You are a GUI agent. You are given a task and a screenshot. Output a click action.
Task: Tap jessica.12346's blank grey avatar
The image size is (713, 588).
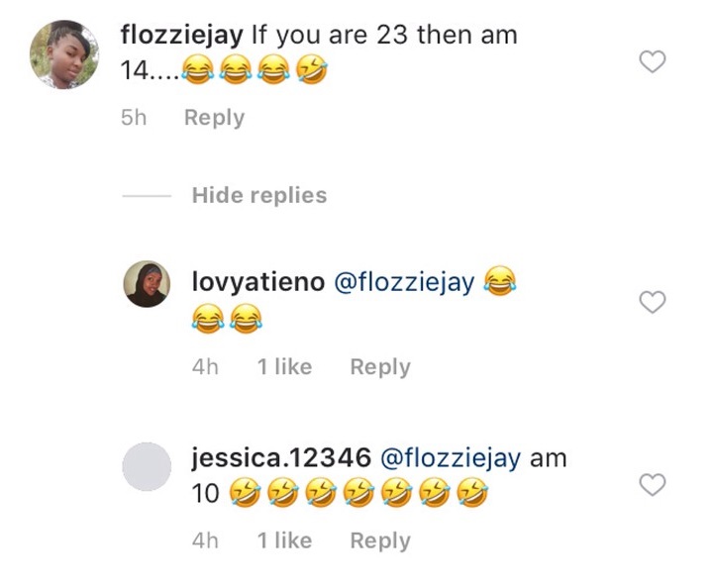pos(147,465)
